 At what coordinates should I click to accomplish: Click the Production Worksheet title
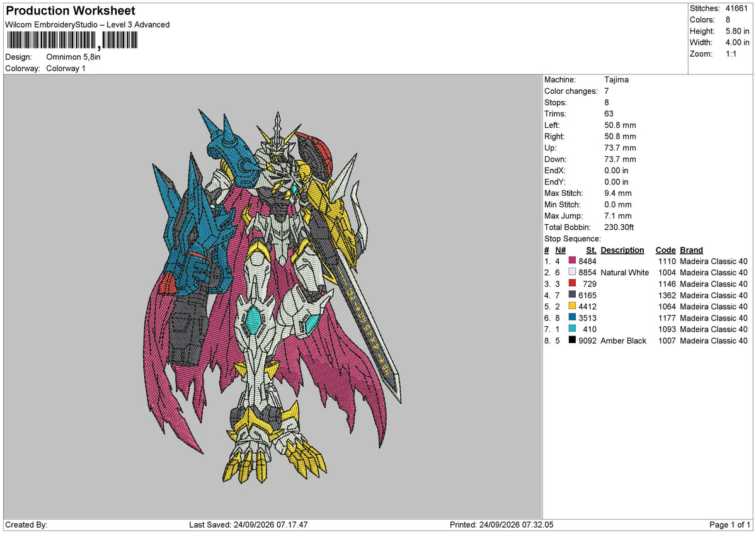pyautogui.click(x=70, y=11)
